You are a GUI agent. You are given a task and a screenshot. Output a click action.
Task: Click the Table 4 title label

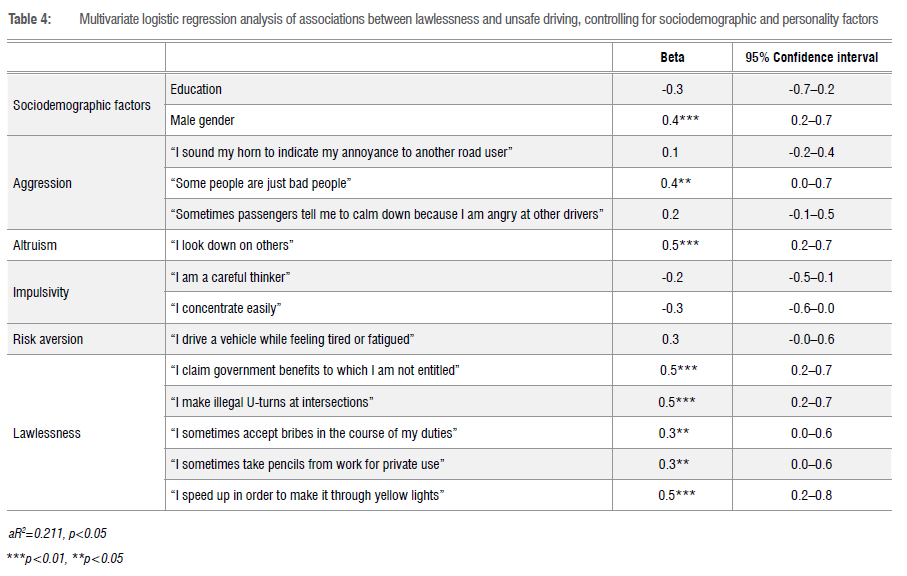(x=28, y=19)
